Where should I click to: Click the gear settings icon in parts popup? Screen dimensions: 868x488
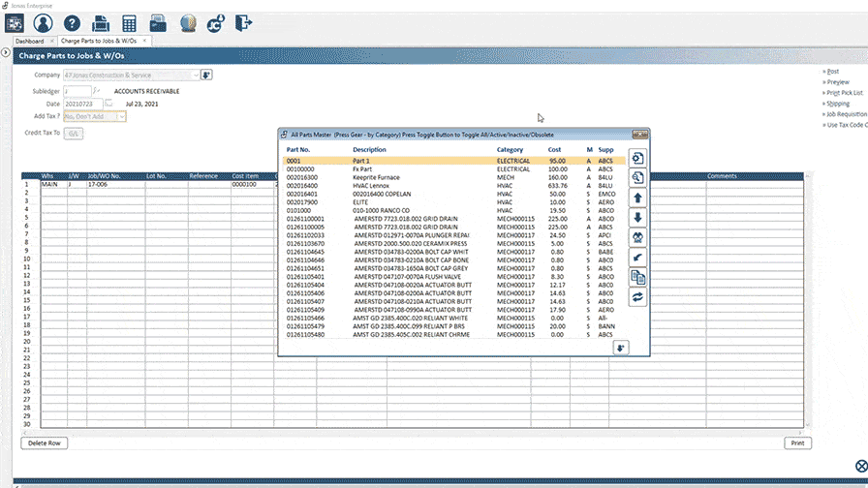point(637,158)
